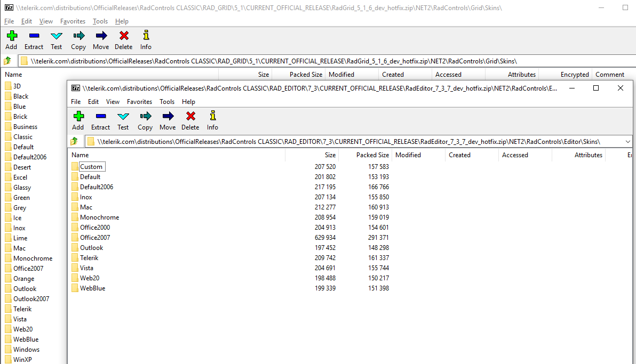Click address path field in RadGrid window
Screen dimensions: 636x364
(327, 61)
